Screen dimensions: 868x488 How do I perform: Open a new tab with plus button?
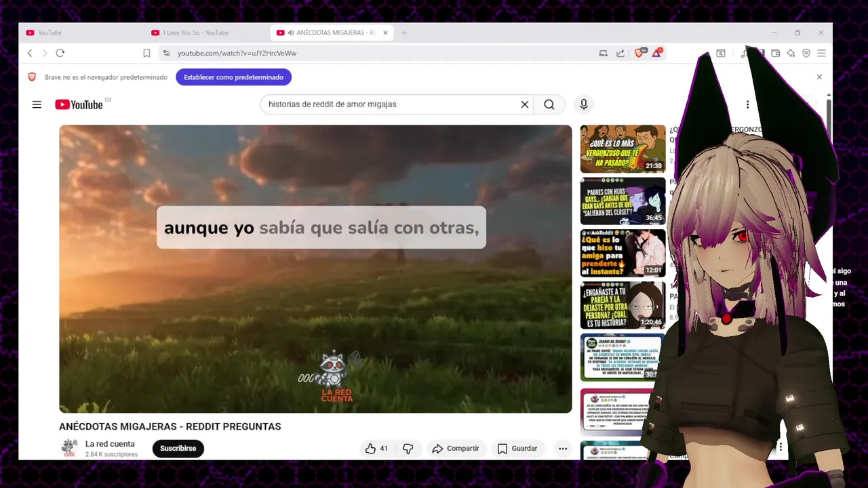coord(404,33)
